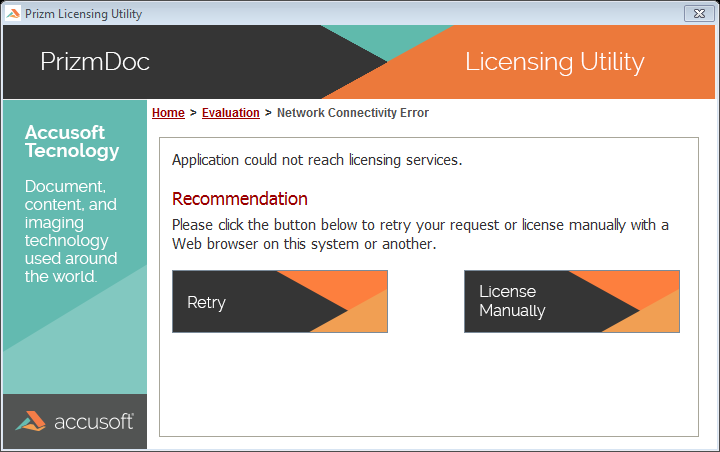Click the PrizmDoc header title
Screen dimensions: 720x452
click(95, 61)
